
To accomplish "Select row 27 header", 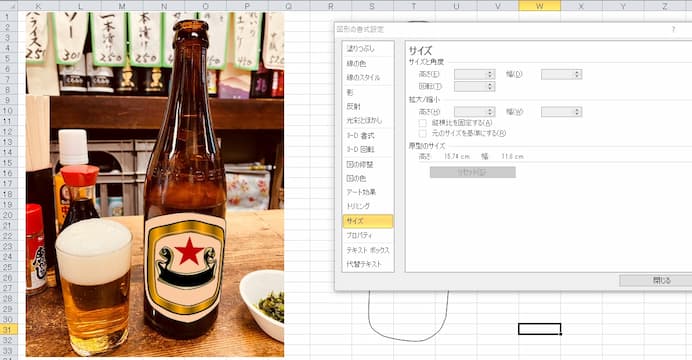I will point(8,288).
